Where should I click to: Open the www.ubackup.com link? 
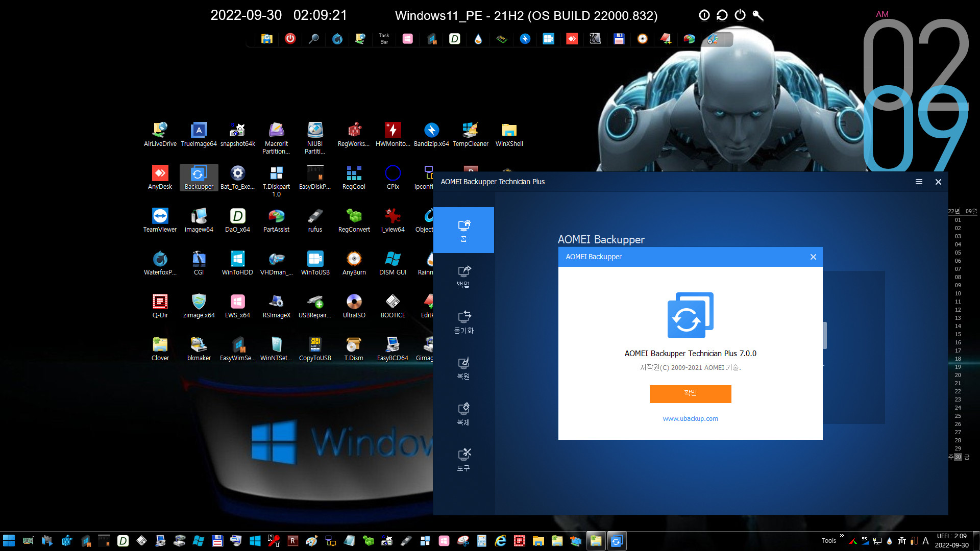(x=690, y=419)
